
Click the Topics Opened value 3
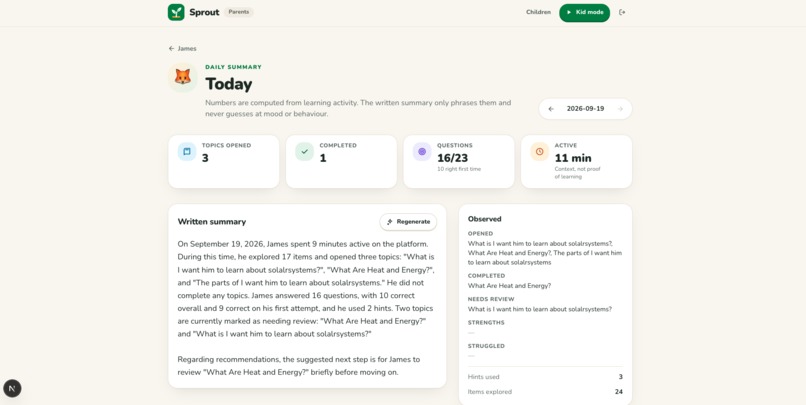[x=205, y=158]
